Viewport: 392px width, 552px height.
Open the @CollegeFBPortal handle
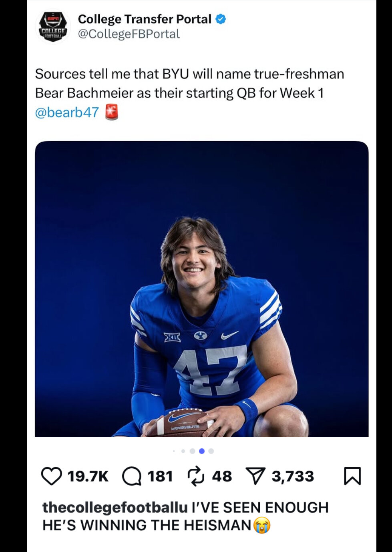click(x=129, y=34)
